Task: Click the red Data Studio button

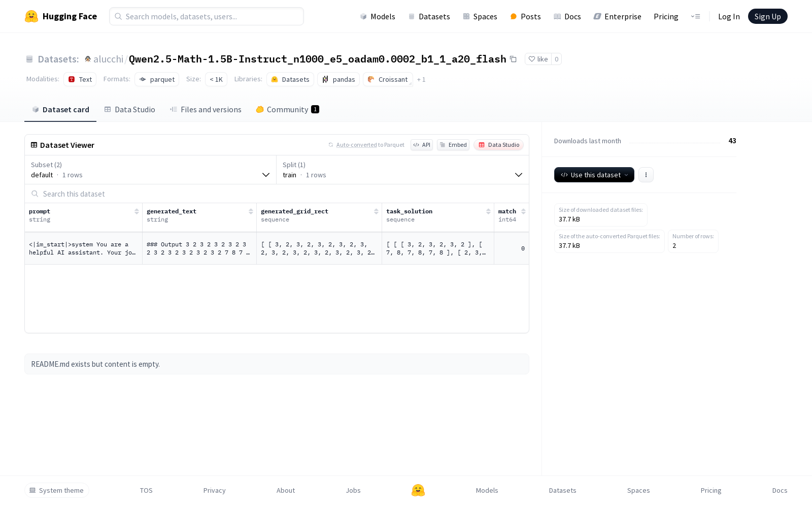Action: coord(499,145)
